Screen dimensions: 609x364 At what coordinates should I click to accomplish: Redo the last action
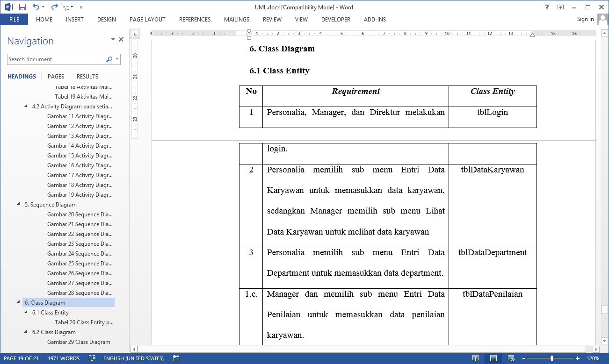54,7
